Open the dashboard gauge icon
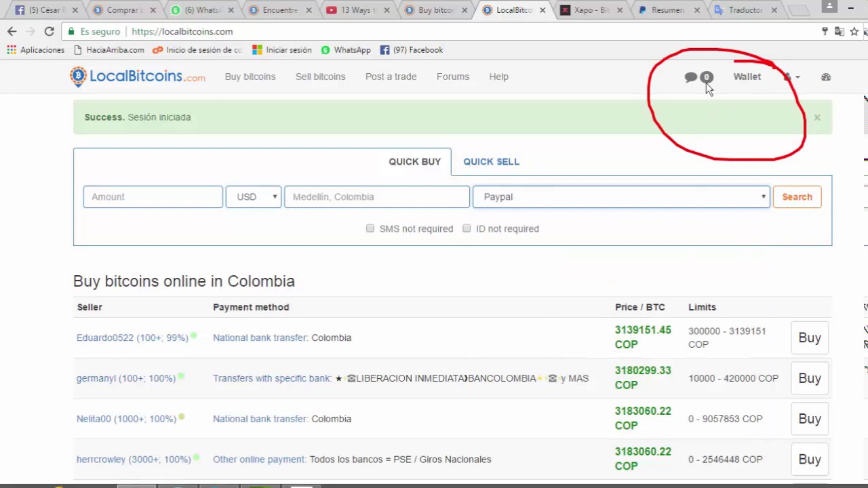The height and width of the screenshot is (488, 868). point(825,77)
